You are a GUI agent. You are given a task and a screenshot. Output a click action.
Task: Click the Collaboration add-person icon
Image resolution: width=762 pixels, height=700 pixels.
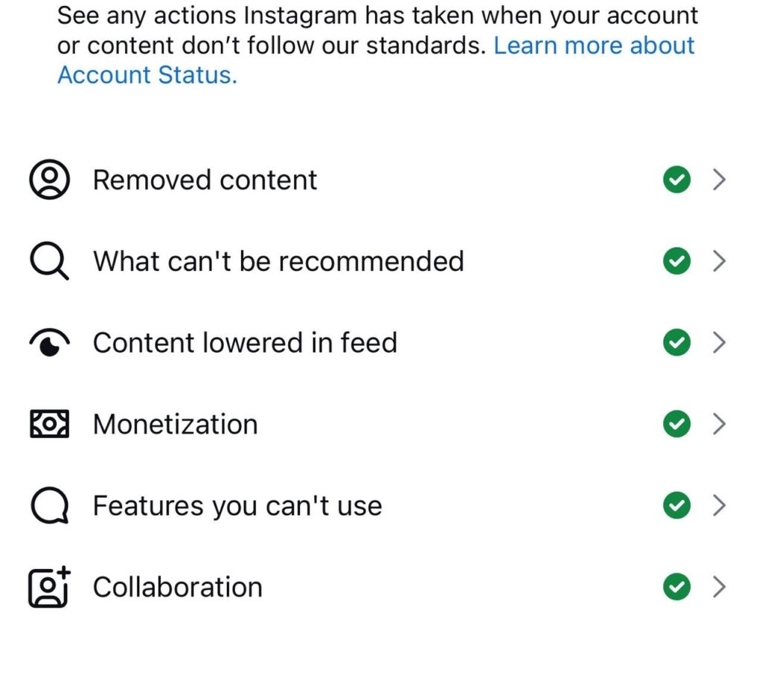[48, 587]
